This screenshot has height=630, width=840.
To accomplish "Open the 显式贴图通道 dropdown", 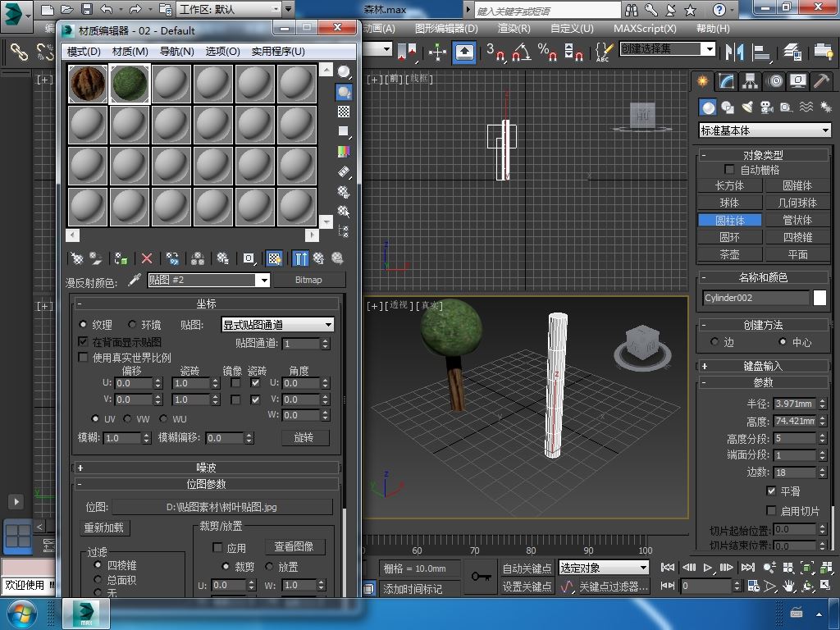I will point(277,325).
